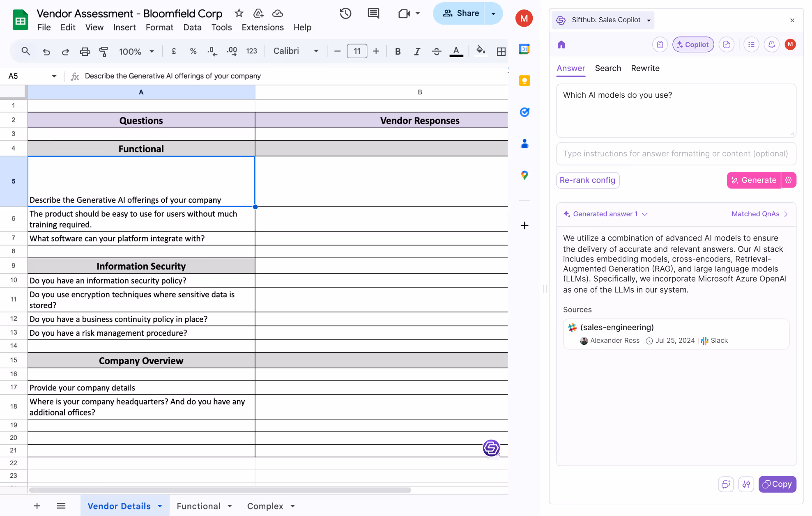
Task: Open the 123 number format menu
Action: [251, 51]
